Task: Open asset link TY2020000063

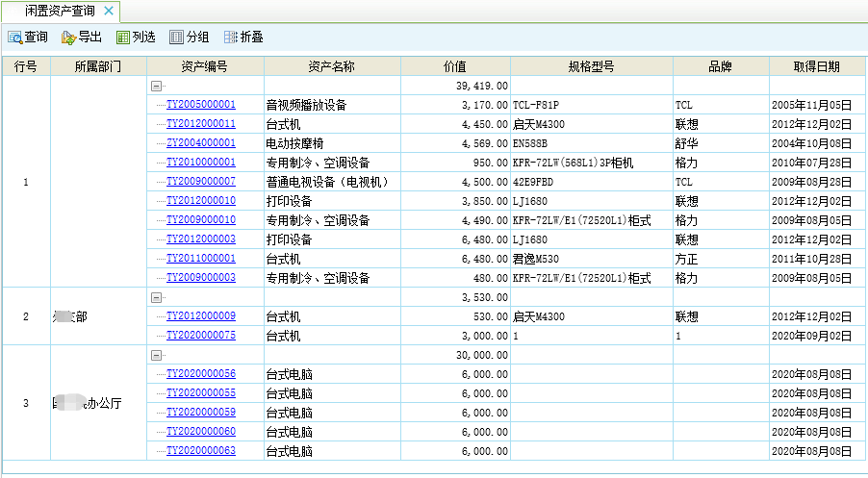Action: (200, 451)
